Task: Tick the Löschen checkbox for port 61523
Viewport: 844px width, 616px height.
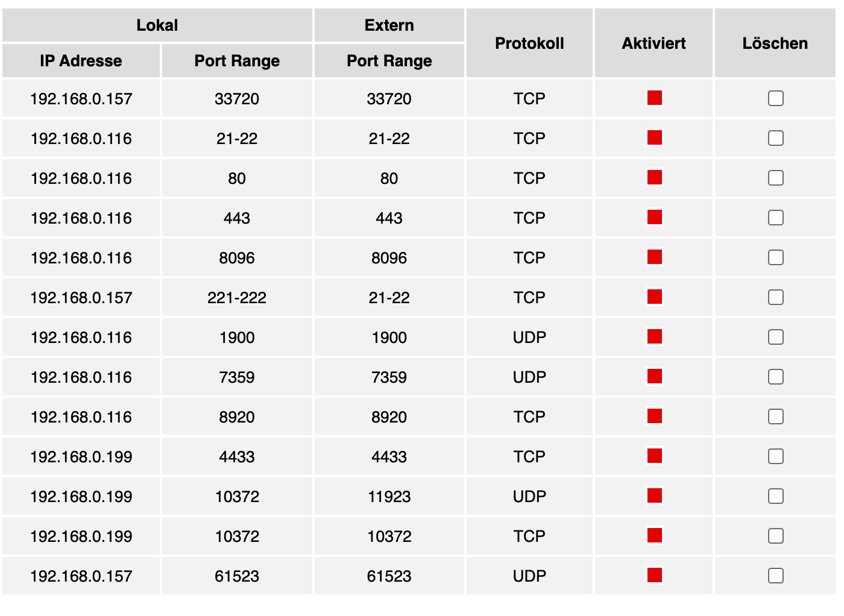Action: (x=776, y=576)
